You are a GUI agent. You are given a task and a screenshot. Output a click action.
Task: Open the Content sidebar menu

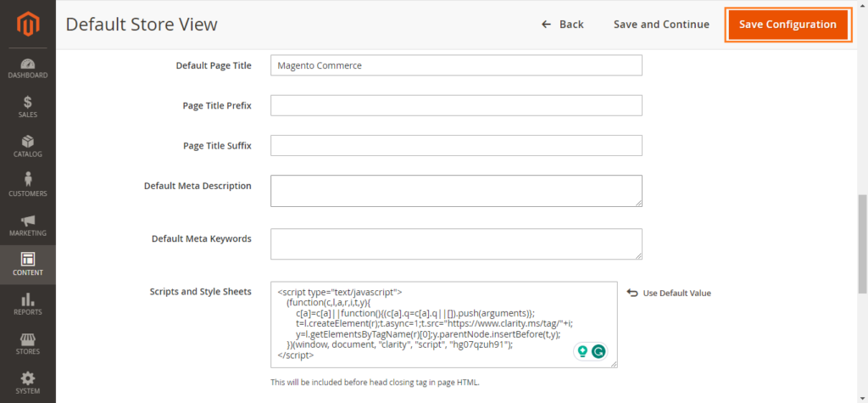[x=28, y=265]
